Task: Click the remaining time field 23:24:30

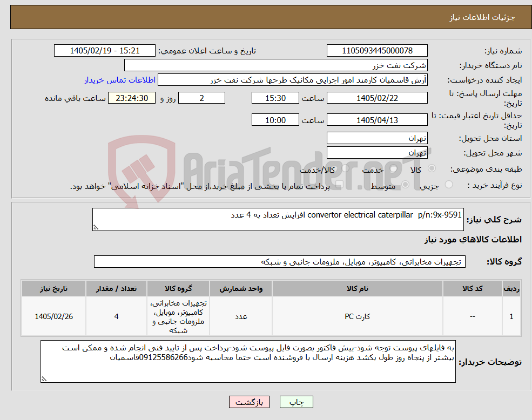Action: tap(132, 98)
